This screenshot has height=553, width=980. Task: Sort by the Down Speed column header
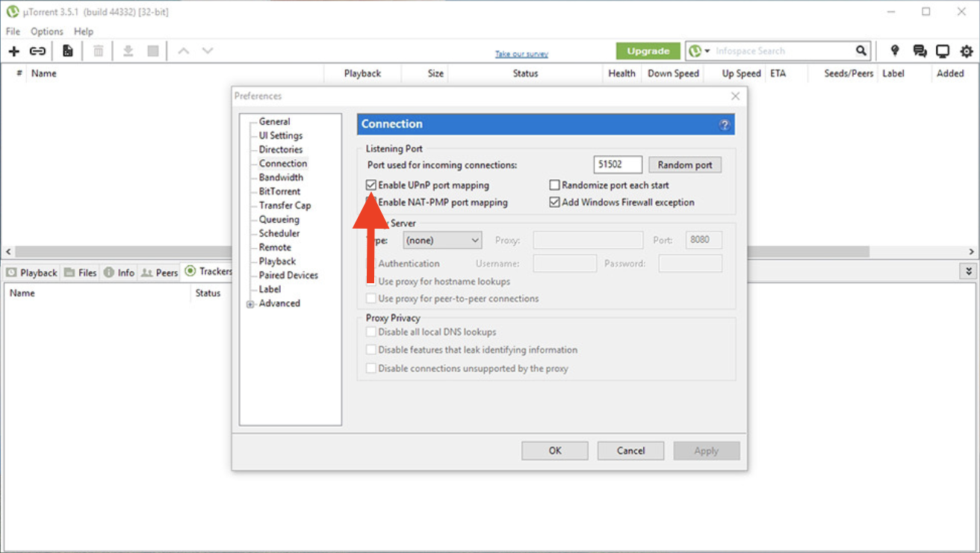click(x=673, y=73)
